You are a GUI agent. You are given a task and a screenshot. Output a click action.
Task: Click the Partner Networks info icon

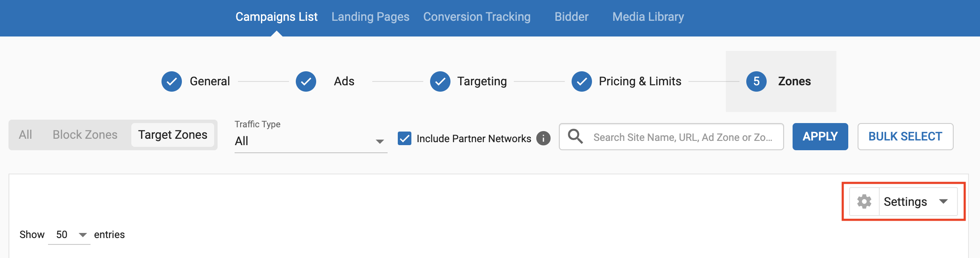point(543,138)
